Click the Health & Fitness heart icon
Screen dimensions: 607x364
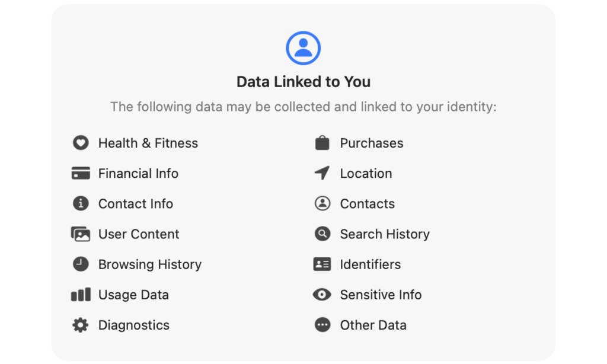tap(81, 143)
